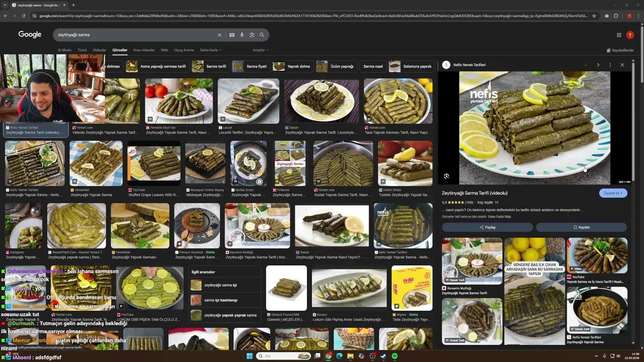Go to Google homepage via logo
The width and height of the screenshot is (644, 362).
coord(30,35)
